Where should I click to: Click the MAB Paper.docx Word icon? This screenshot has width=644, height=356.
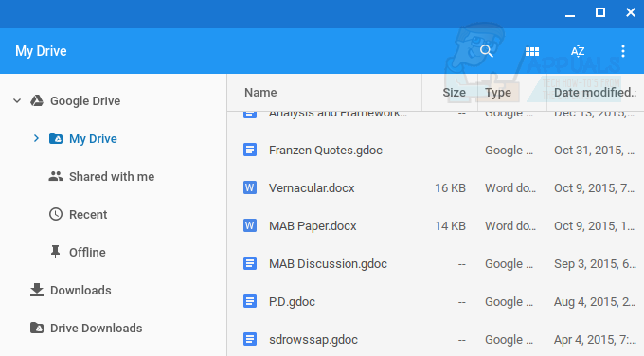pos(250,225)
